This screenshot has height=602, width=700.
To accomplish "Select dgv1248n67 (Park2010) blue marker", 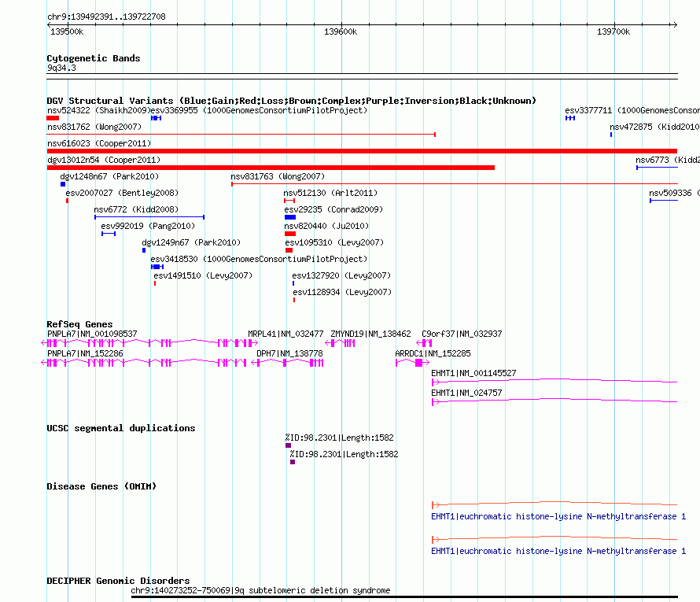I will click(63, 184).
